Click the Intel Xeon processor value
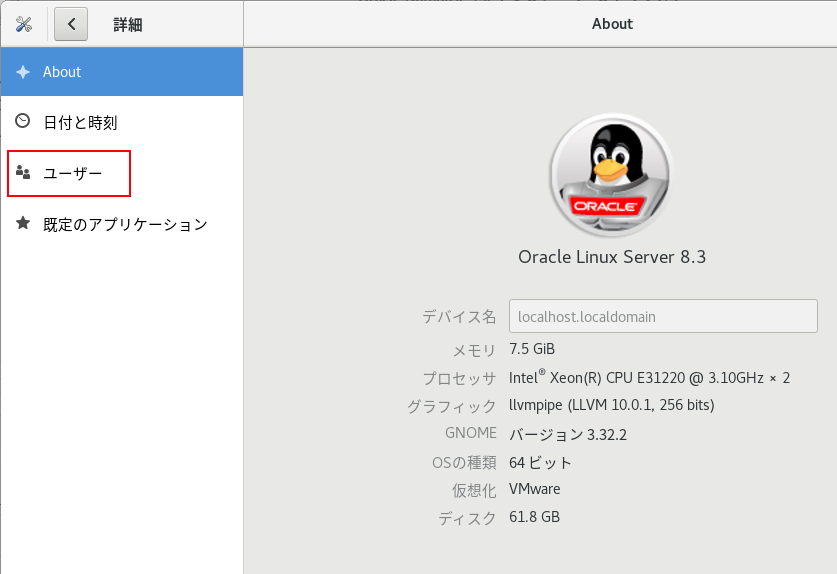The width and height of the screenshot is (837, 574). (649, 377)
